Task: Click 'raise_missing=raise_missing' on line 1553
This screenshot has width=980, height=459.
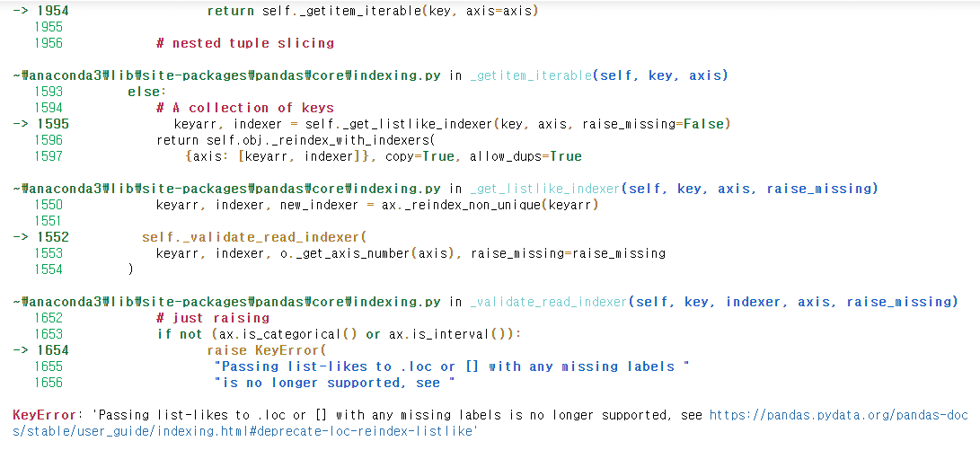Action: 568,253
